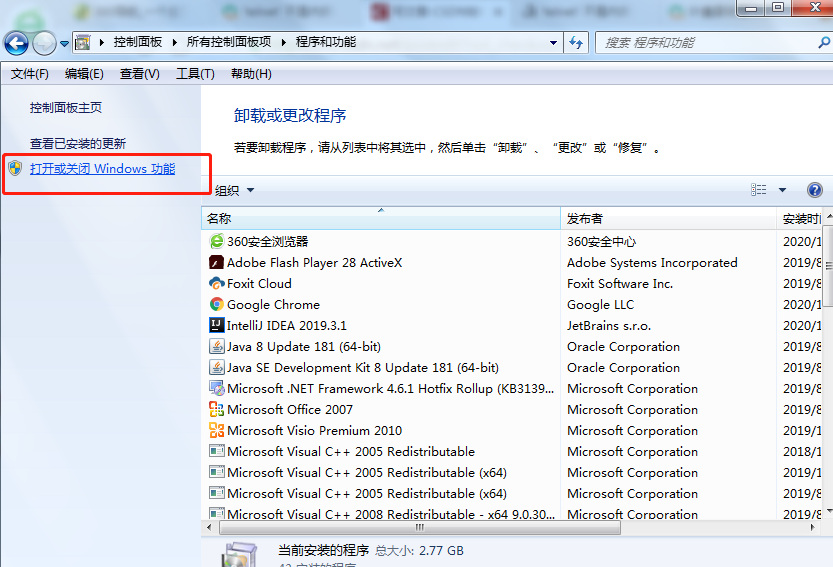Image resolution: width=833 pixels, height=567 pixels.
Task: Click the blue help question mark icon
Action: 814,190
